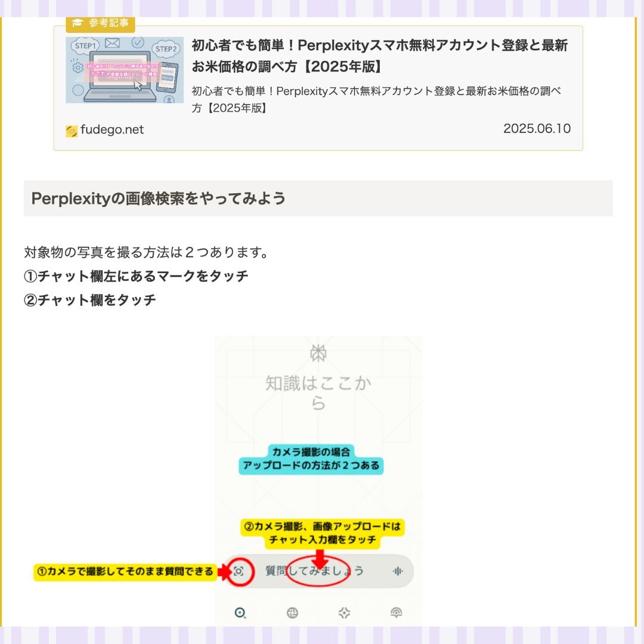This screenshot has width=644, height=644.
Task: Click the article description snippet text
Action: [x=376, y=100]
